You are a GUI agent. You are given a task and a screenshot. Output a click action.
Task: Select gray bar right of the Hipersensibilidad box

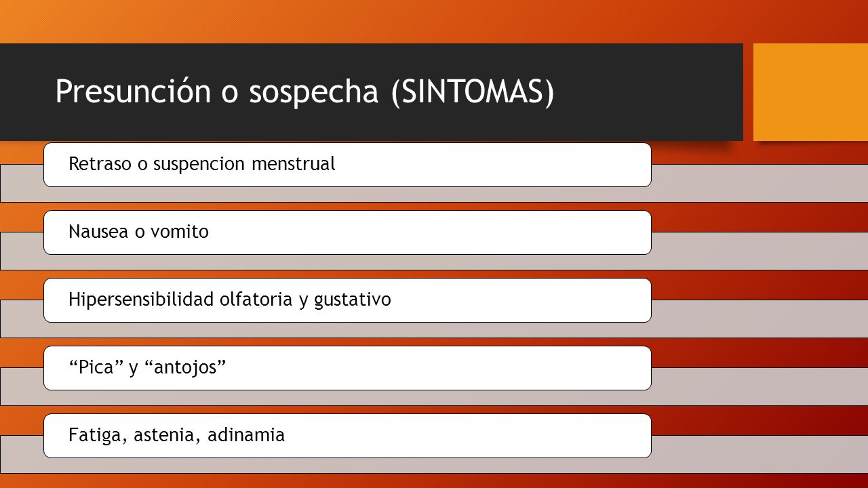(759, 319)
